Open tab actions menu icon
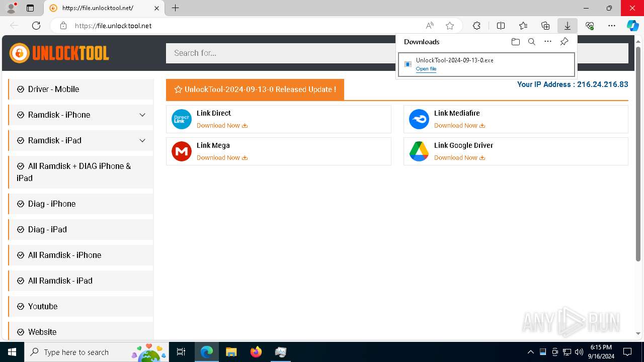The image size is (644, 362). click(30, 8)
